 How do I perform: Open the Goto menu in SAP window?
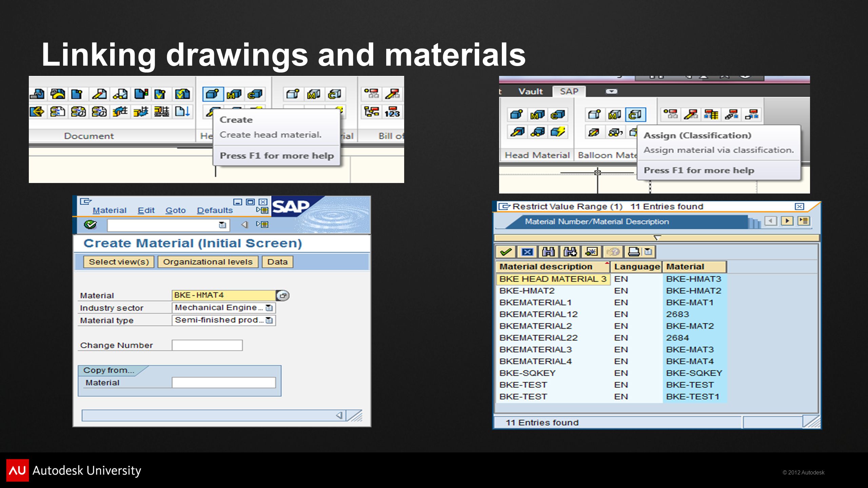coord(175,210)
